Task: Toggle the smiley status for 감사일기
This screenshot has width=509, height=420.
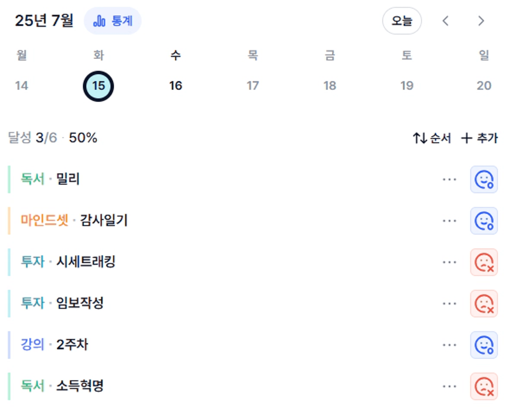Action: coord(484,221)
